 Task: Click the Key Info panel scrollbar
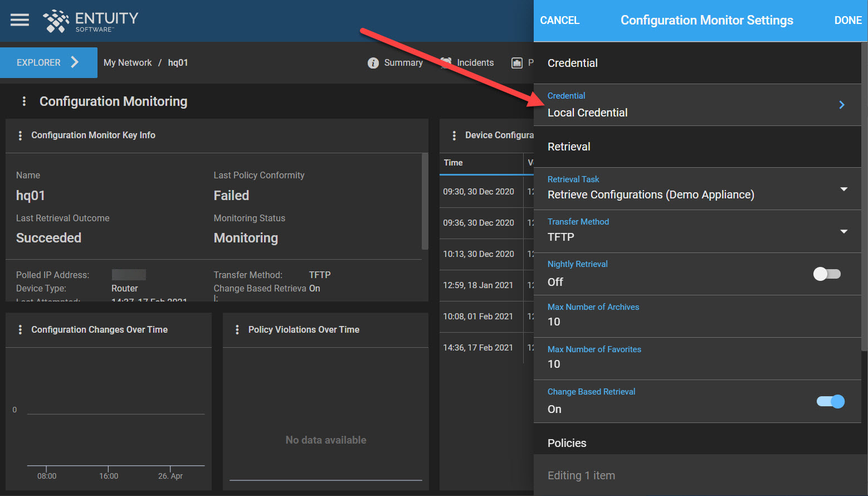(x=425, y=202)
